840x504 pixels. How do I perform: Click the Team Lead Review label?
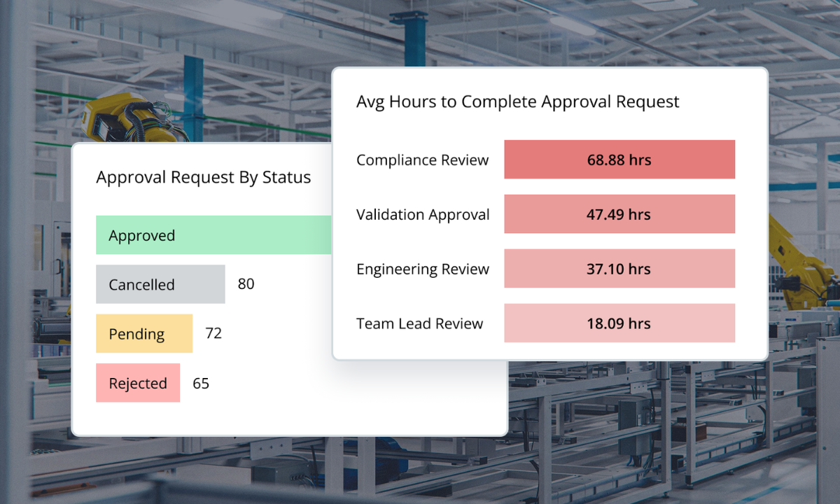pos(419,323)
